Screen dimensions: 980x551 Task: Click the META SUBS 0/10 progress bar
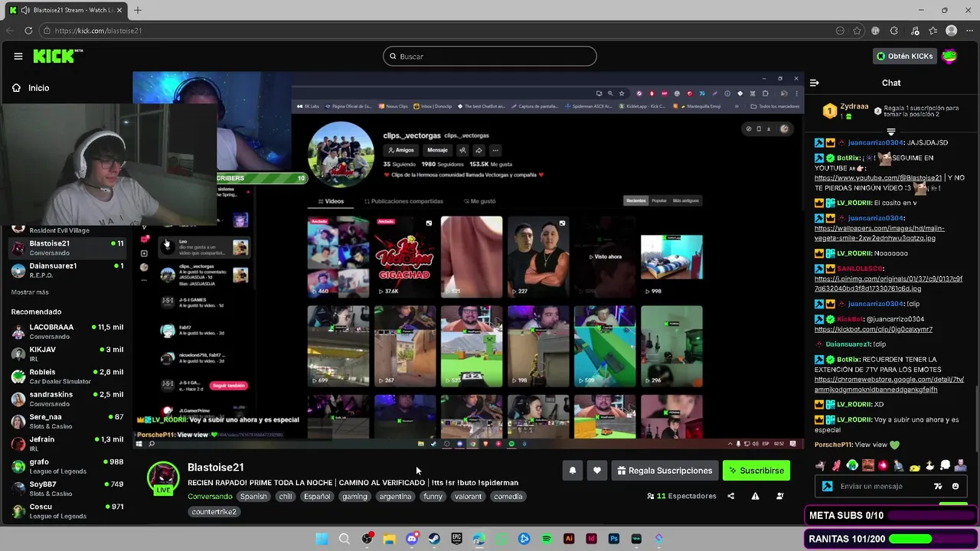pos(891,516)
